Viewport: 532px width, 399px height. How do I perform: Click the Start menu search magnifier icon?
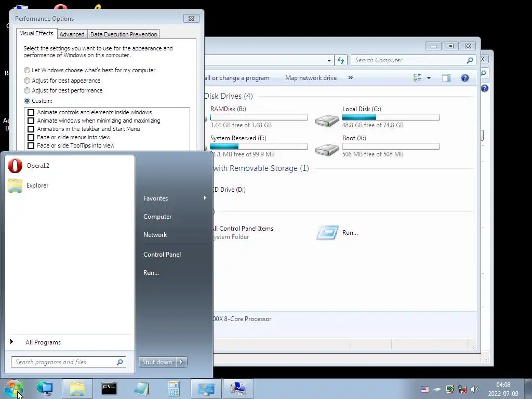(x=119, y=362)
